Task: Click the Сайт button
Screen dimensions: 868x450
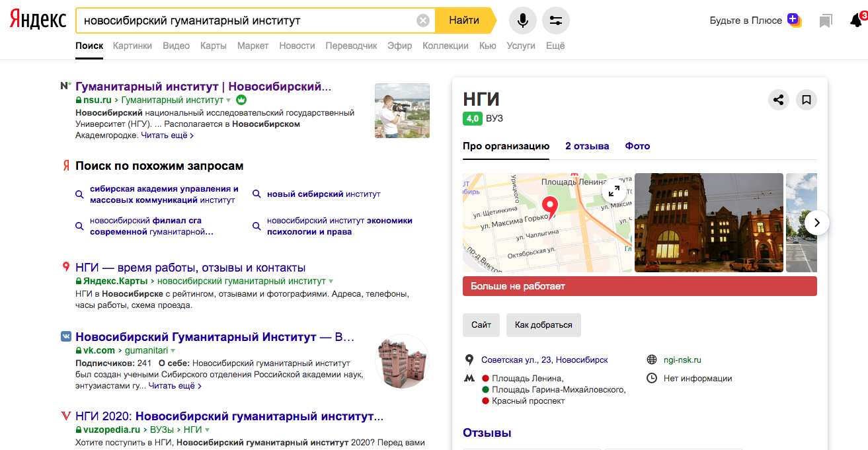Action: (481, 325)
